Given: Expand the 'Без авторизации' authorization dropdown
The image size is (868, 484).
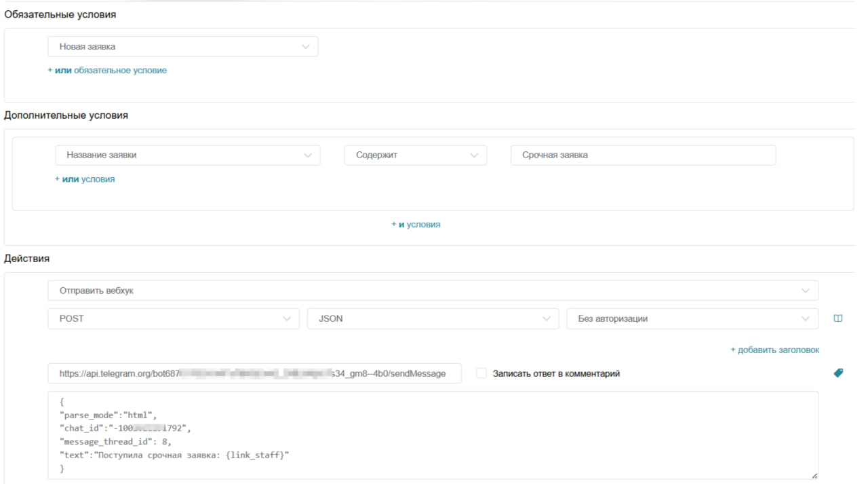Looking at the screenshot, I should point(692,318).
